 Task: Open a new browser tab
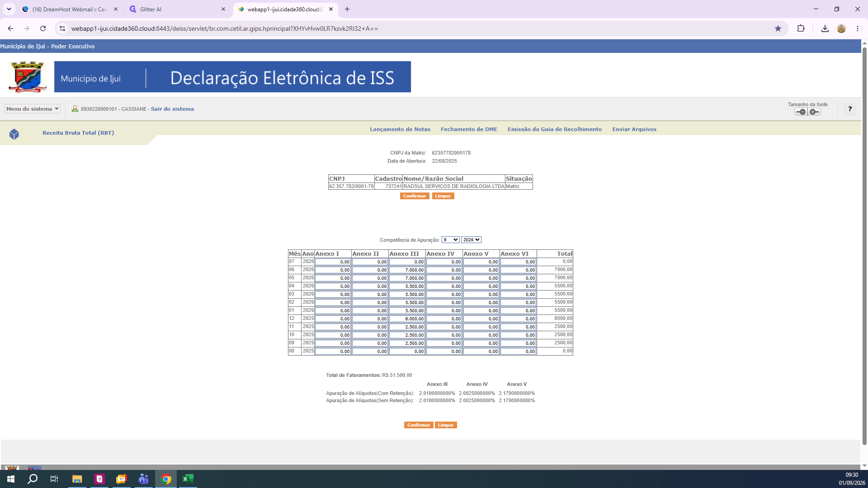pyautogui.click(x=347, y=9)
